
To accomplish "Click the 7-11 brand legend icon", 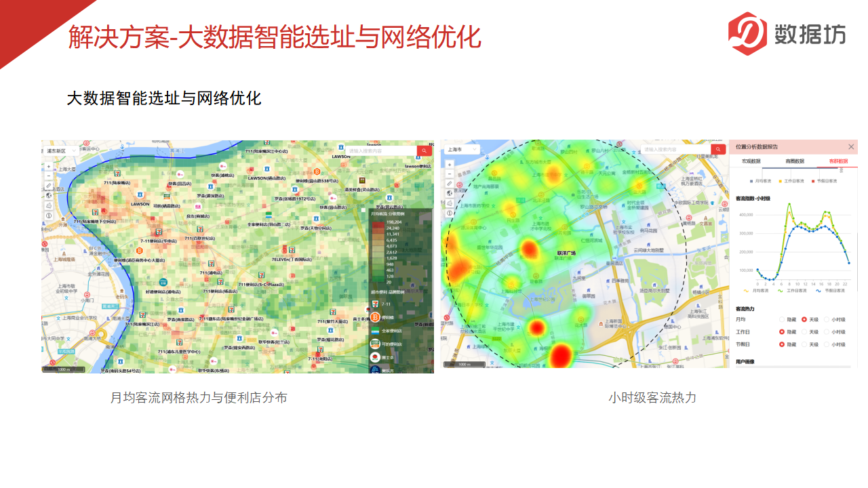I will tap(375, 304).
